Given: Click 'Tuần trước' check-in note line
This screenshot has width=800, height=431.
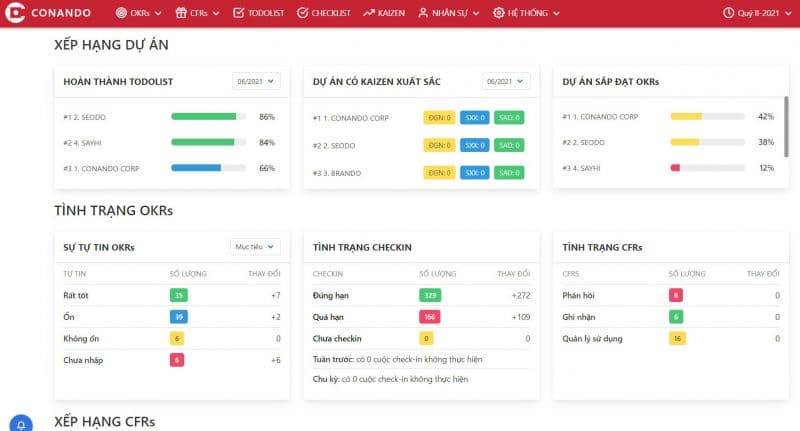Looking at the screenshot, I should click(x=397, y=359).
